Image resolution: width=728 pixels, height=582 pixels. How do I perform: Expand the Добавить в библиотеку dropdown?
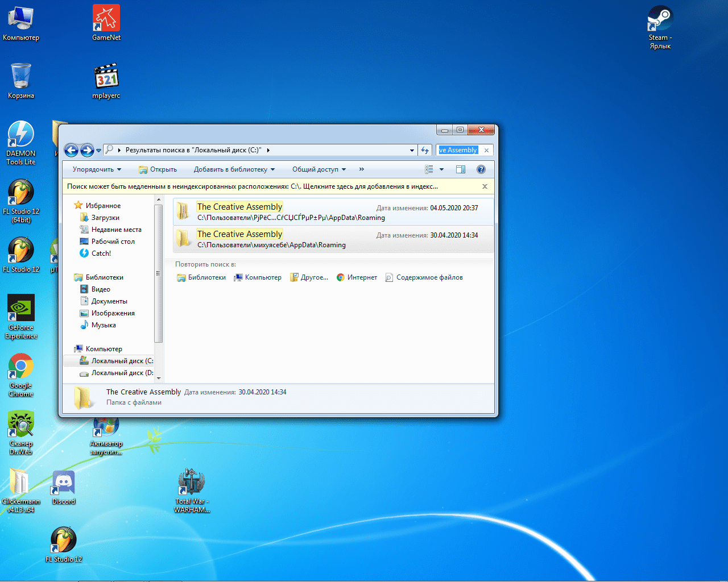[234, 169]
